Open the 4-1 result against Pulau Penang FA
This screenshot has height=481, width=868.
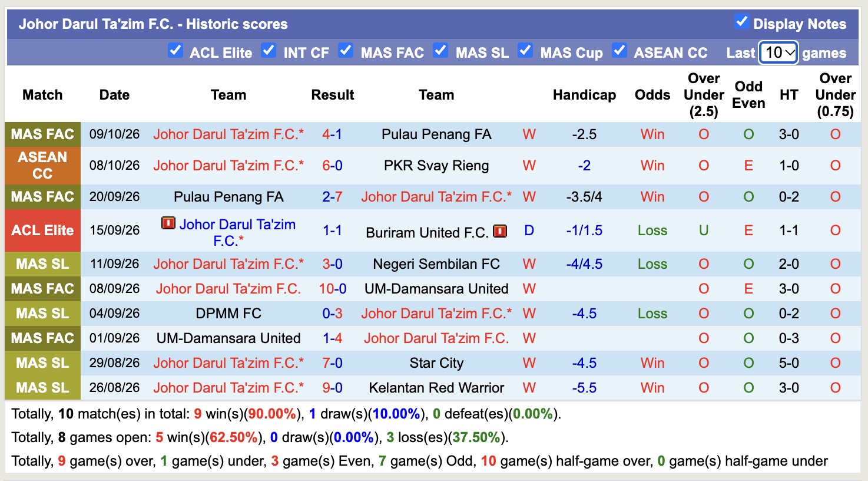point(332,134)
